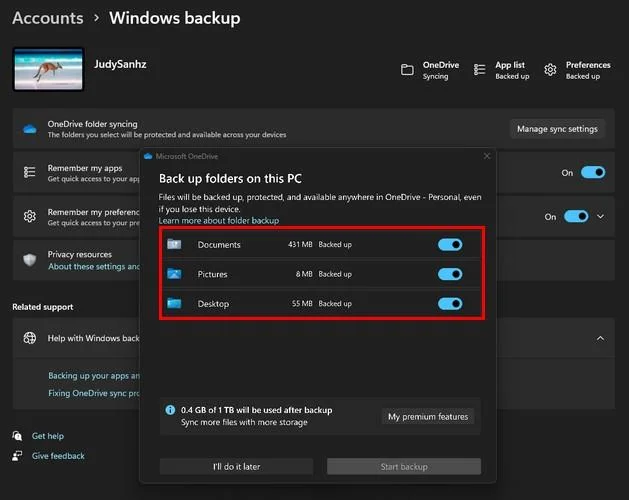Click the 0.4 GB of 1 TB storage message
Screen dimensions: 629x500
coord(256,410)
